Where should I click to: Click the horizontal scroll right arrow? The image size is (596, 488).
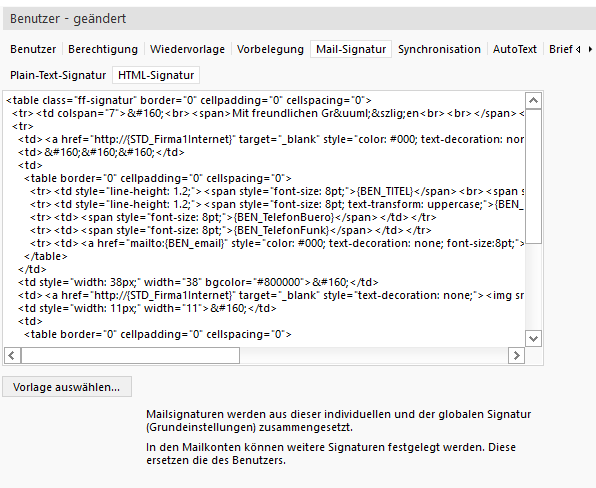pyautogui.click(x=516, y=355)
